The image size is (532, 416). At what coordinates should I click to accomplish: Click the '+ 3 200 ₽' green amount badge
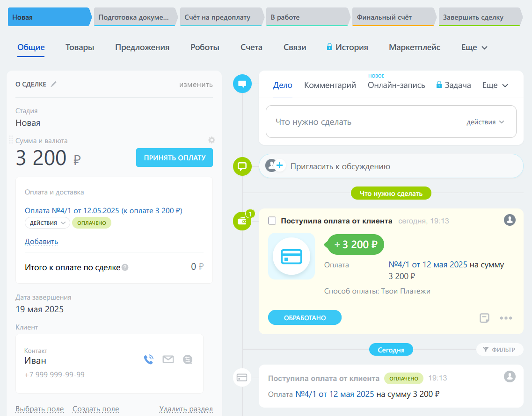coord(355,244)
